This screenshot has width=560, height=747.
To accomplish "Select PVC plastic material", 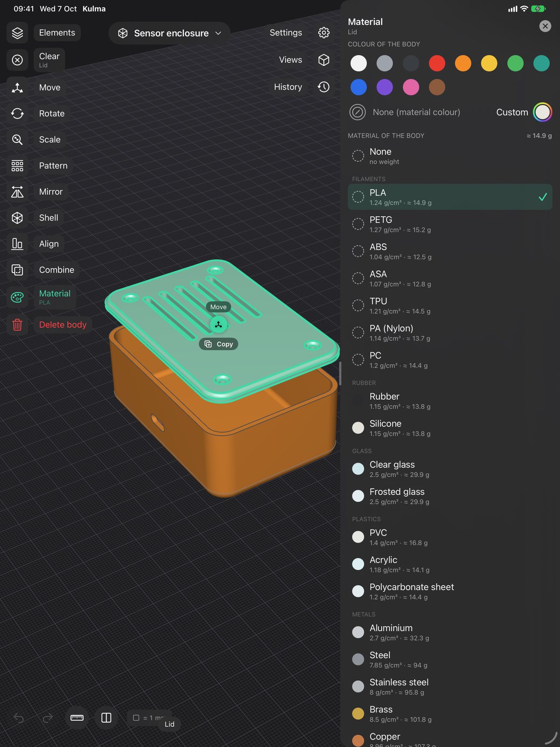I will (x=450, y=537).
